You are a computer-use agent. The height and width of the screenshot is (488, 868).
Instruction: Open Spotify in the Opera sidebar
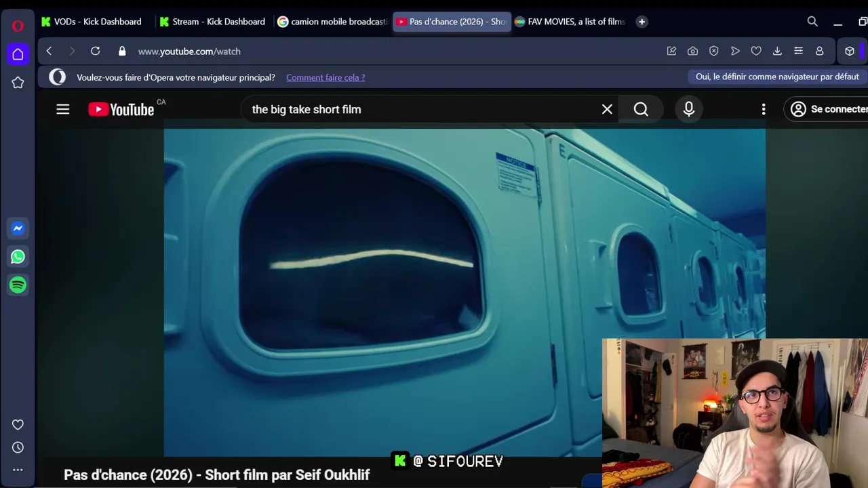click(18, 285)
